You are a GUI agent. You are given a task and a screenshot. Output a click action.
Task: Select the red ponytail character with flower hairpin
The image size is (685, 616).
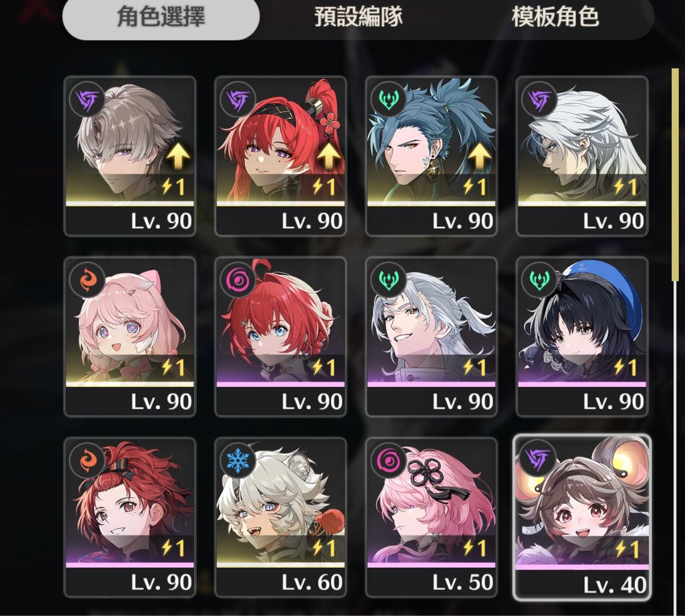(280, 156)
